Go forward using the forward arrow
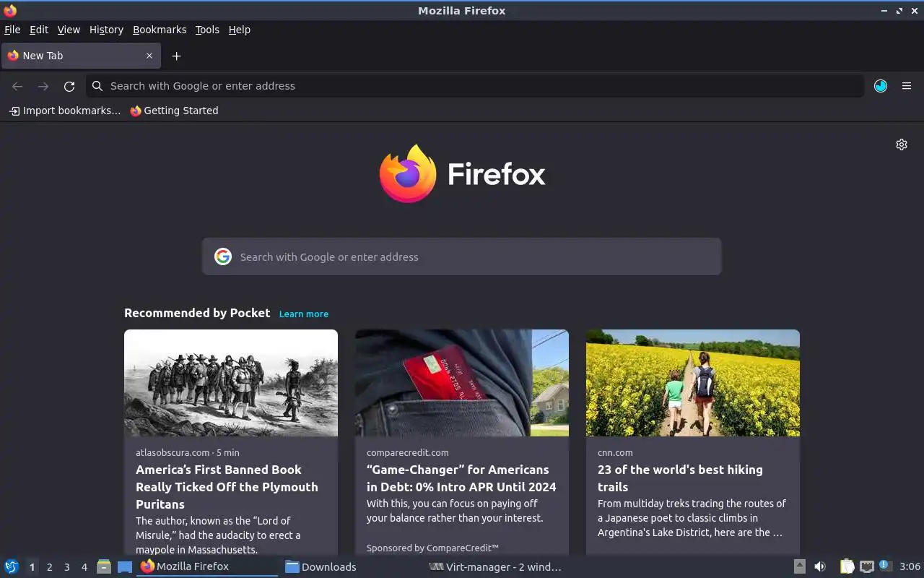The image size is (924, 578). (43, 86)
